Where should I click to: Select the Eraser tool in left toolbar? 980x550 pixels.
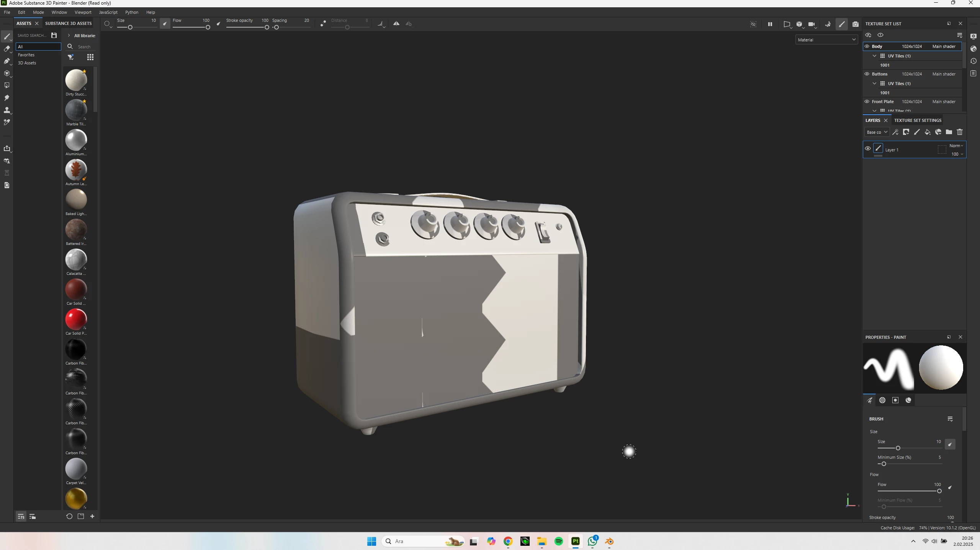click(7, 49)
